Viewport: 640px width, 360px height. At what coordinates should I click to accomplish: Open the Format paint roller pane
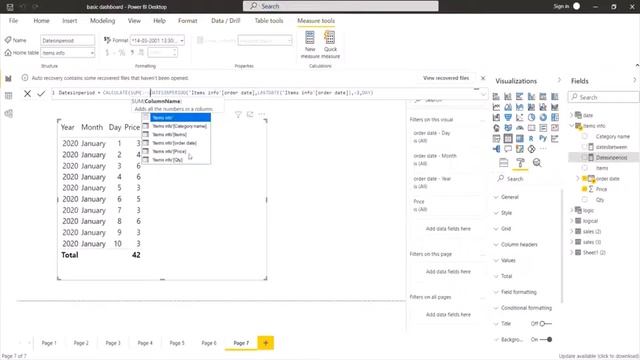[520, 163]
